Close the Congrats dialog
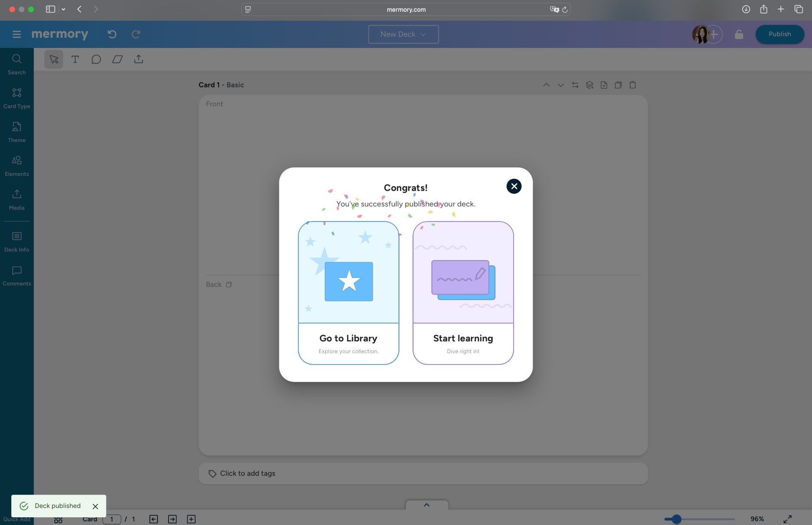The height and width of the screenshot is (525, 812). (514, 186)
